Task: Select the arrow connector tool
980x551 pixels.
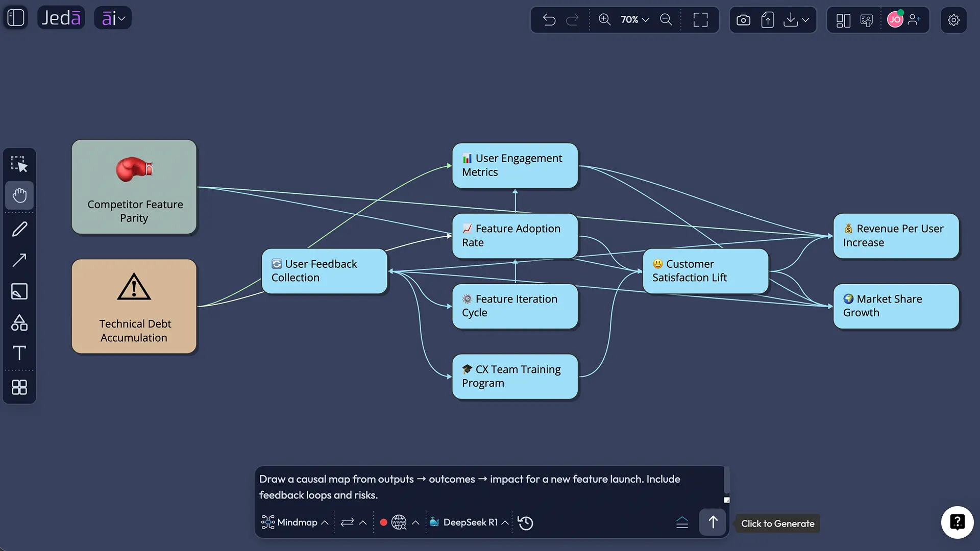Action: click(19, 260)
